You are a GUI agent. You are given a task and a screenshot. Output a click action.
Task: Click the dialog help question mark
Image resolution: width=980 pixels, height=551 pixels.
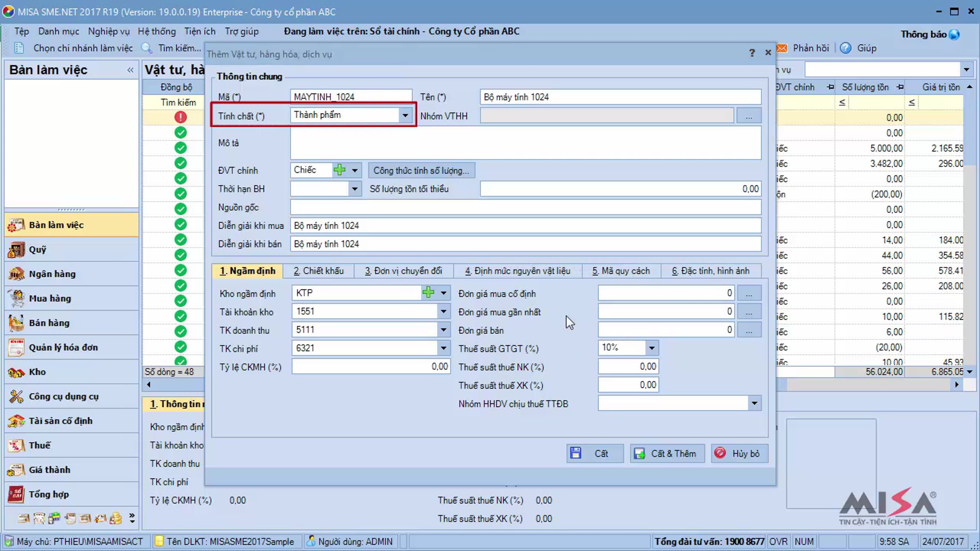tap(752, 53)
